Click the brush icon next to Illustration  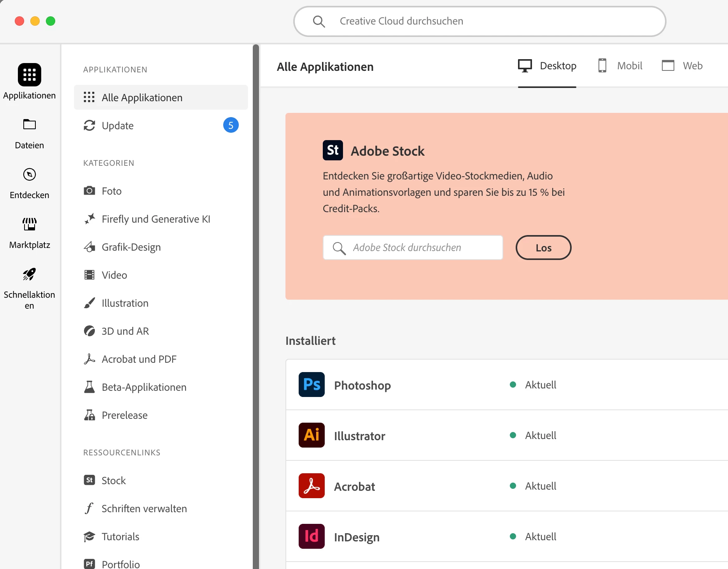pyautogui.click(x=89, y=303)
